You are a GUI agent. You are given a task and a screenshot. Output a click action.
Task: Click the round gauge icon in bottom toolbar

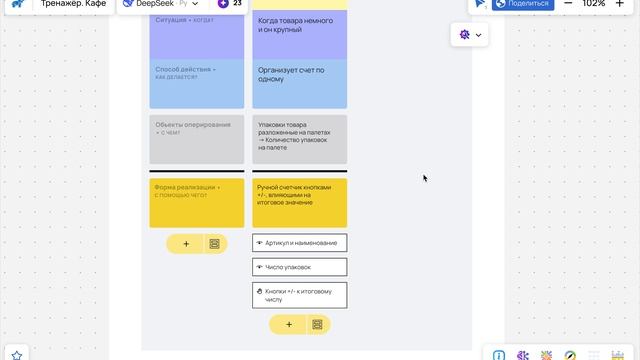click(570, 355)
